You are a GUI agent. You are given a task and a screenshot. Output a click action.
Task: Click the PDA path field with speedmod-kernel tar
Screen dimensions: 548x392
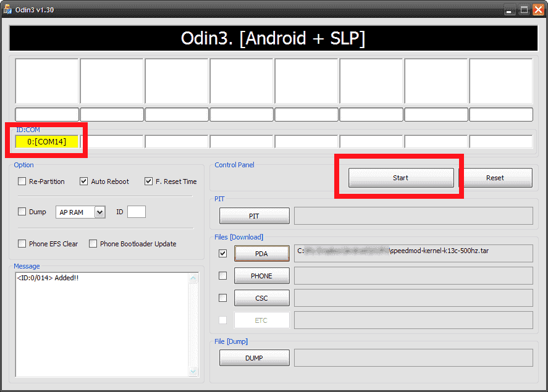[413, 254]
